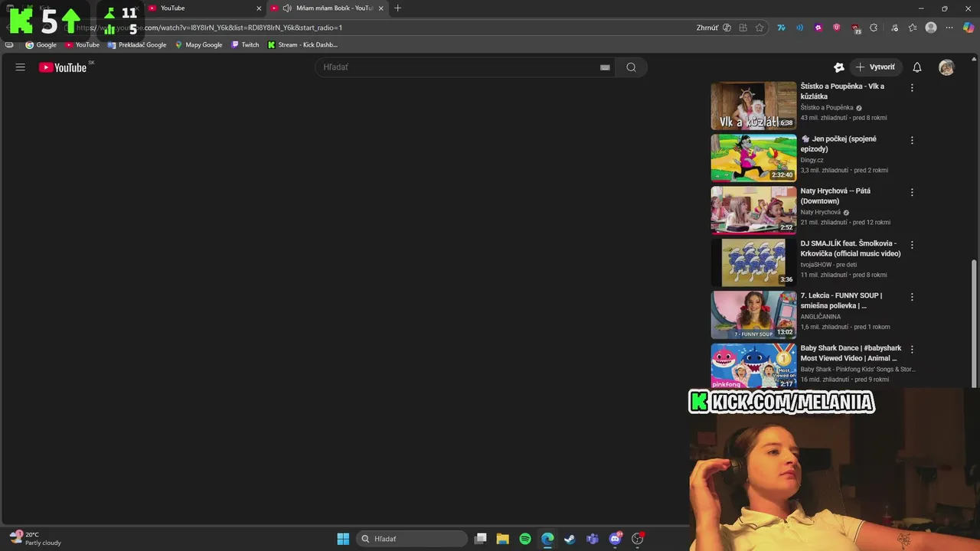Click the Zhrnúť summarize button
The height and width of the screenshot is (551, 980).
pyautogui.click(x=714, y=28)
